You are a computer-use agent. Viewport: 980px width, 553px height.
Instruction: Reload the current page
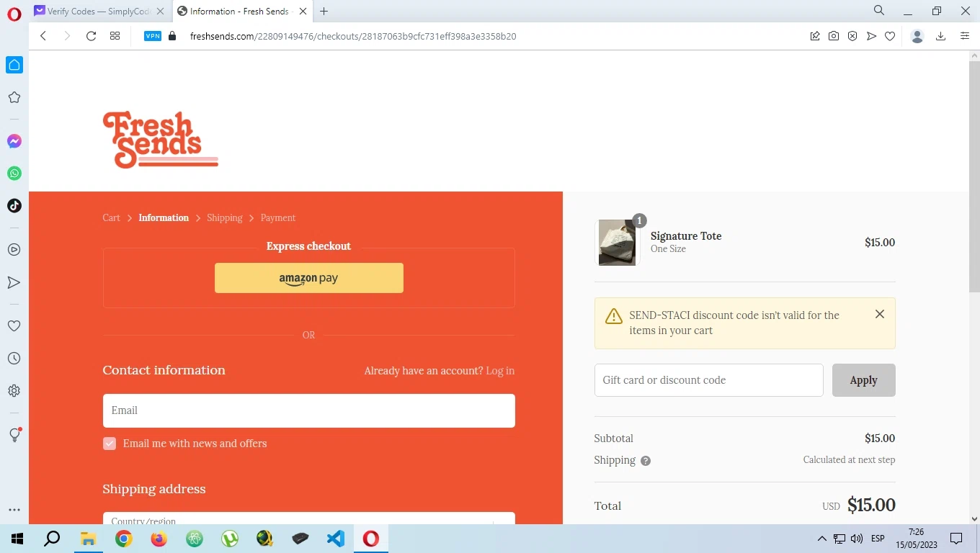(x=91, y=36)
